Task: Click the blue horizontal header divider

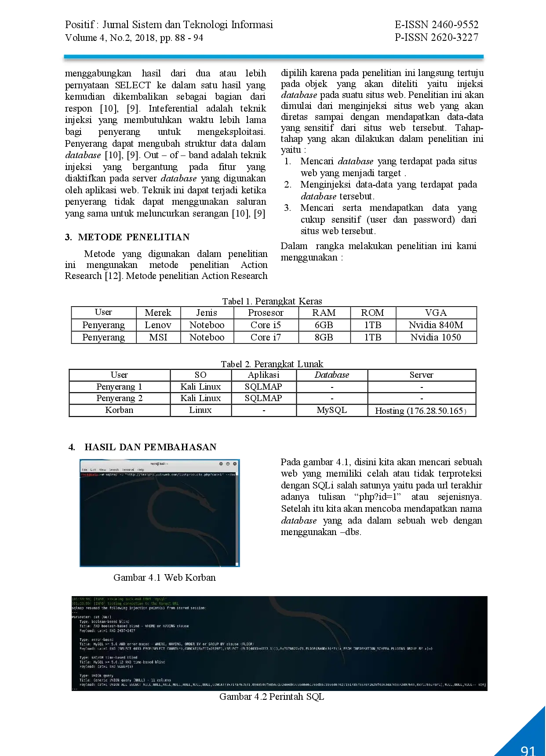Action: click(273, 57)
